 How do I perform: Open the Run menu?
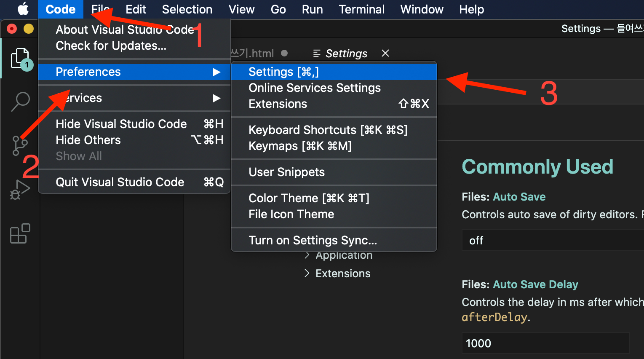pos(312,9)
